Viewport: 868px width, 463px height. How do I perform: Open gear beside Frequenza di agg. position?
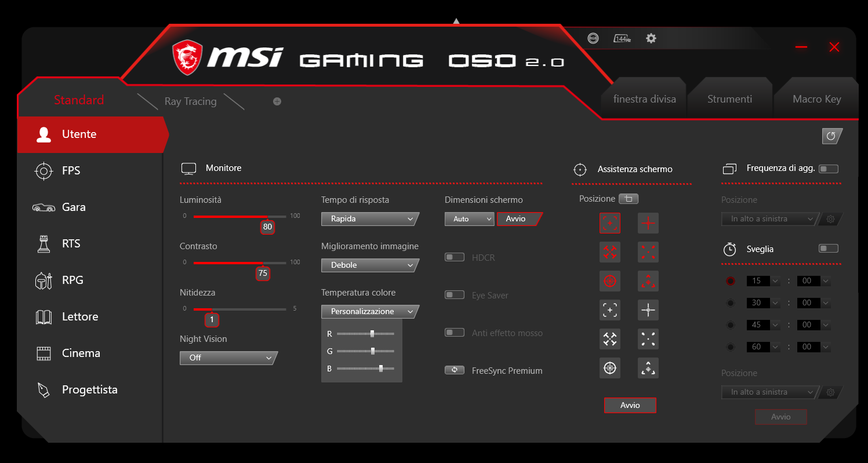(x=830, y=219)
